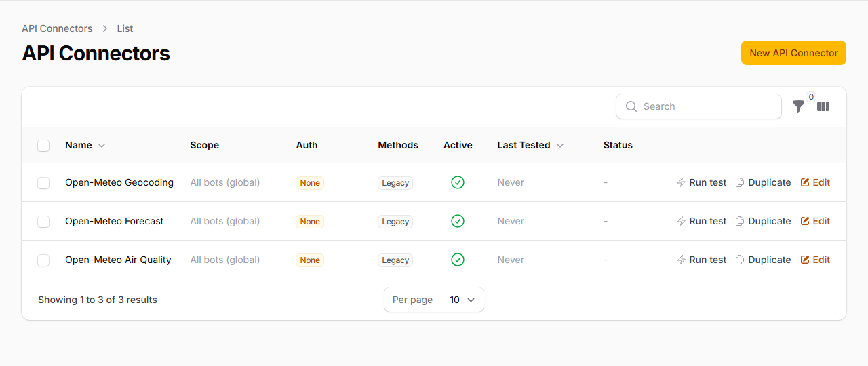The width and height of the screenshot is (868, 366).
Task: Click the Never last-tested value for Open-Meteo Air Quality
Action: tap(511, 260)
